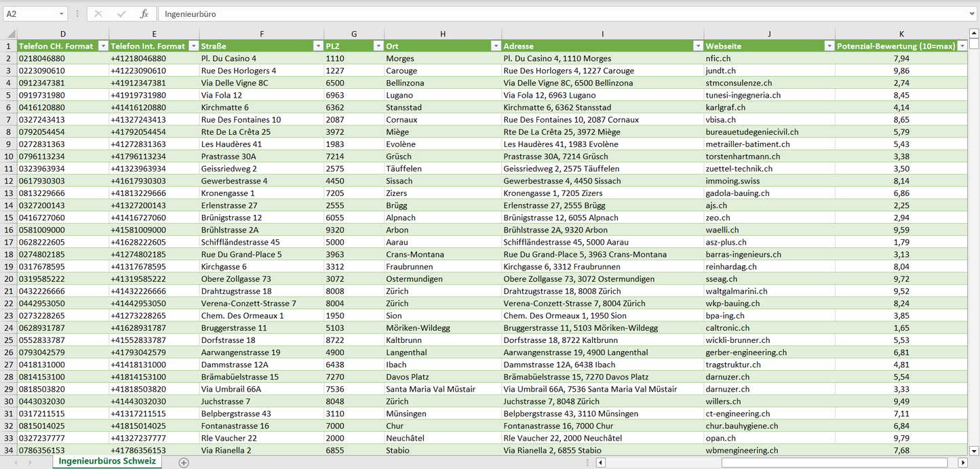
Task: Open the Ort column filter dropdown
Action: point(495,46)
